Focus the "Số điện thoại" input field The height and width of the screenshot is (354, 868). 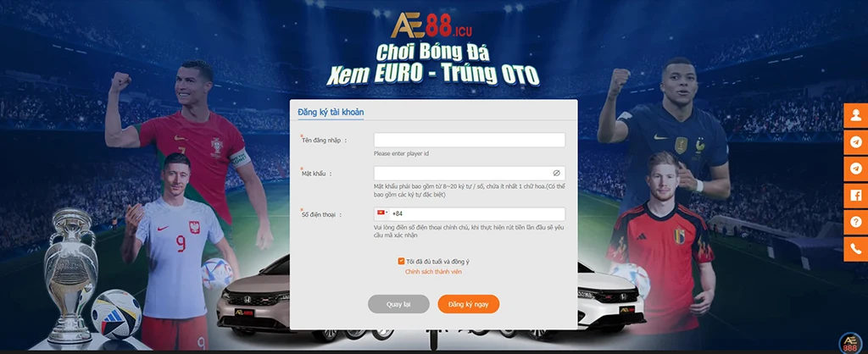pyautogui.click(x=478, y=214)
